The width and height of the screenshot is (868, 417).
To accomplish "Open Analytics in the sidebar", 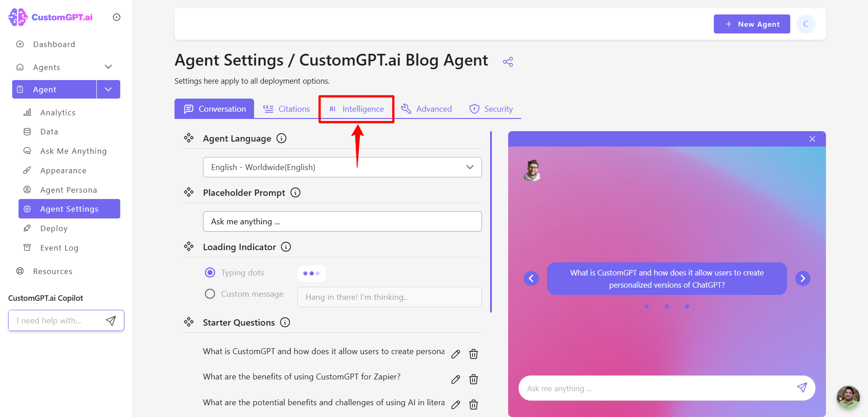I will click(58, 113).
